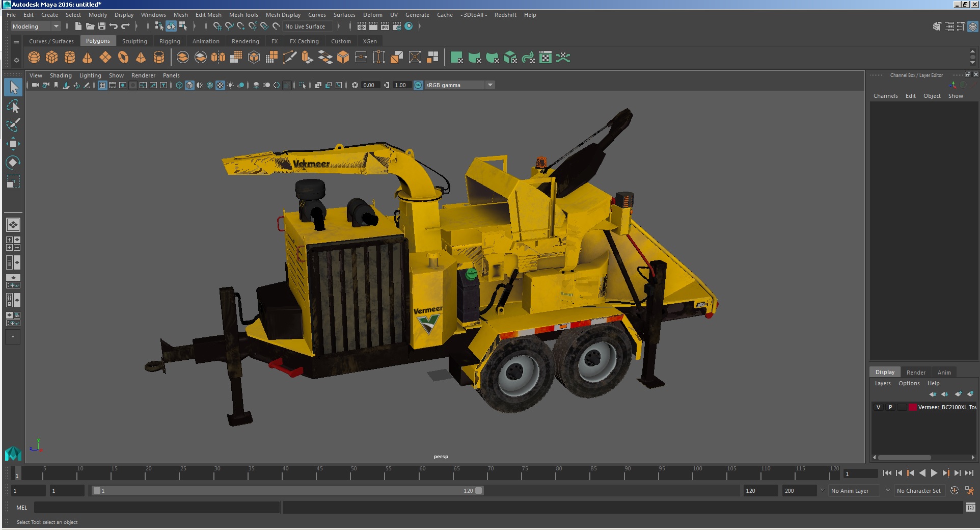Click the Vermeer layer red color swatch
The width and height of the screenshot is (980, 530).
(913, 407)
